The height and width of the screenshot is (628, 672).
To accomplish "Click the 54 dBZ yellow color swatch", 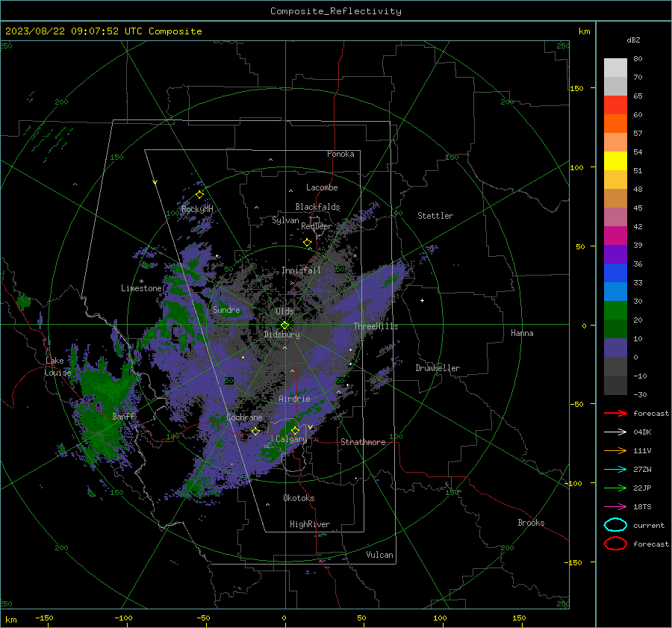I will [615, 161].
